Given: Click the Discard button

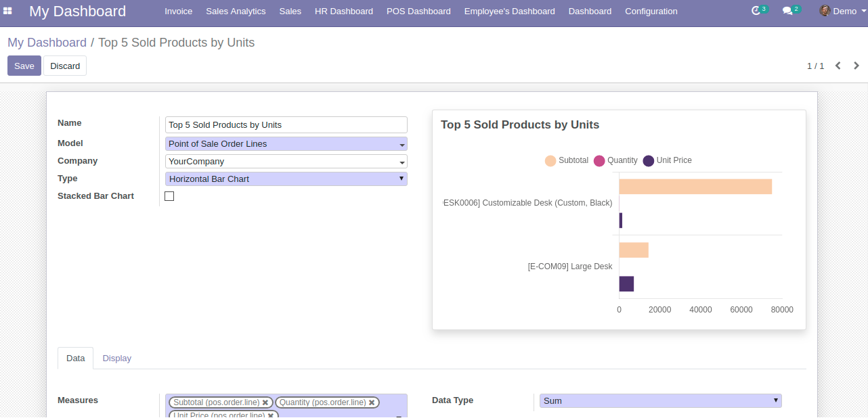Looking at the screenshot, I should 65,66.
